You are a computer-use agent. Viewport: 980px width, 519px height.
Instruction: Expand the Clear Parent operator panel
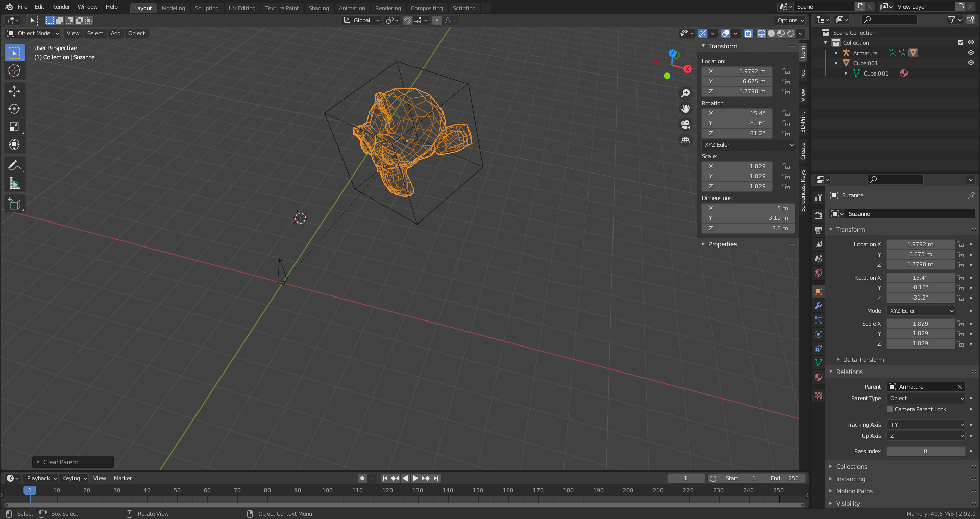(73, 462)
